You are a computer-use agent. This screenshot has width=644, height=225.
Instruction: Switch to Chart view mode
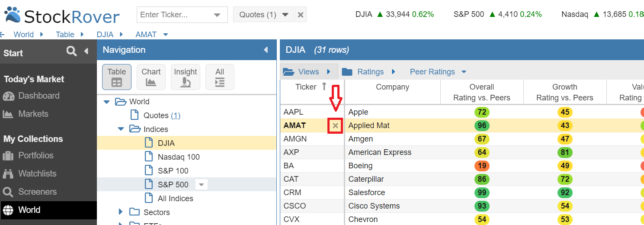click(151, 77)
